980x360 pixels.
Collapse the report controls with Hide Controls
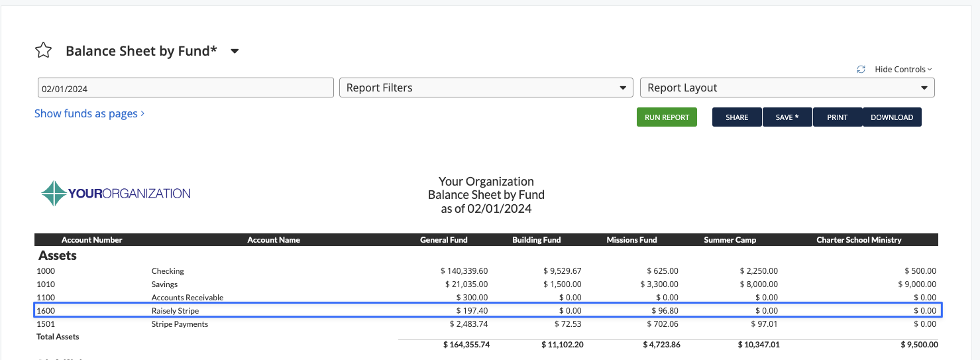(x=903, y=69)
